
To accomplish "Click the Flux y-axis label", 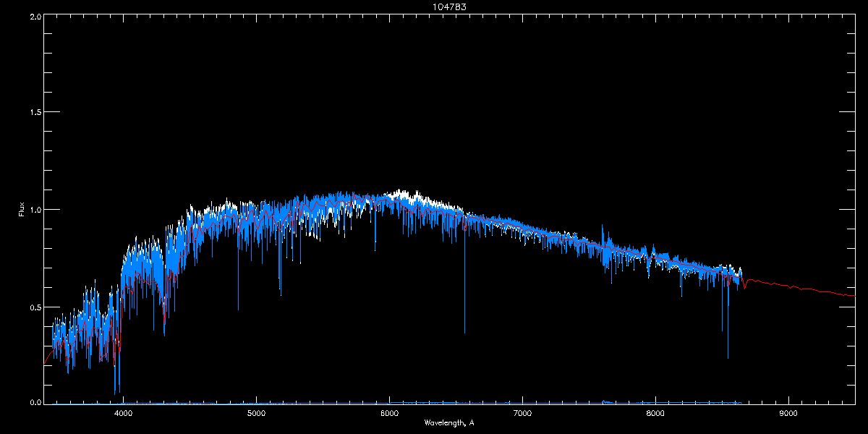I will coord(21,210).
